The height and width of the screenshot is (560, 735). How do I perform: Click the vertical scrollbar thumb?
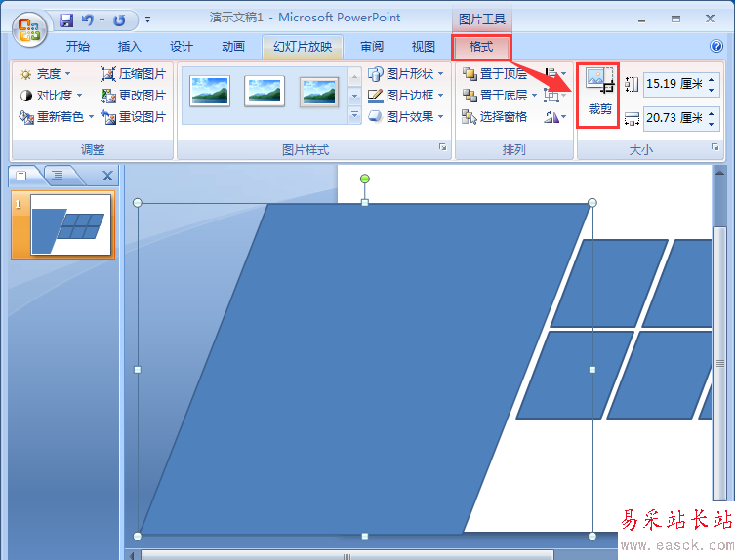click(x=720, y=363)
